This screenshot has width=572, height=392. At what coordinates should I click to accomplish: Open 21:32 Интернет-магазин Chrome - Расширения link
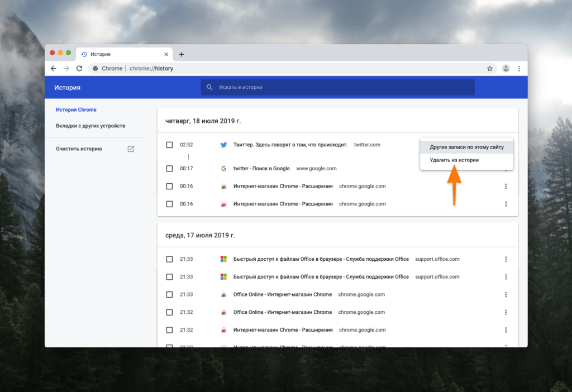tap(283, 330)
